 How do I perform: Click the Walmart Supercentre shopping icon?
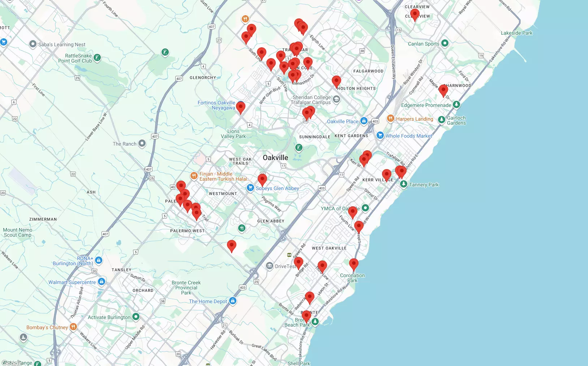(x=102, y=282)
